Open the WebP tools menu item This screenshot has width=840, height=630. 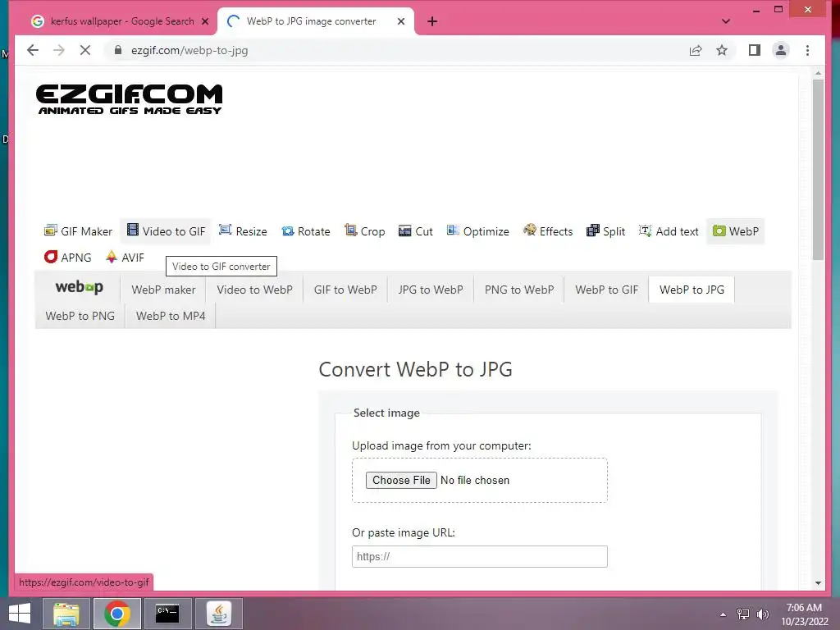tap(736, 231)
